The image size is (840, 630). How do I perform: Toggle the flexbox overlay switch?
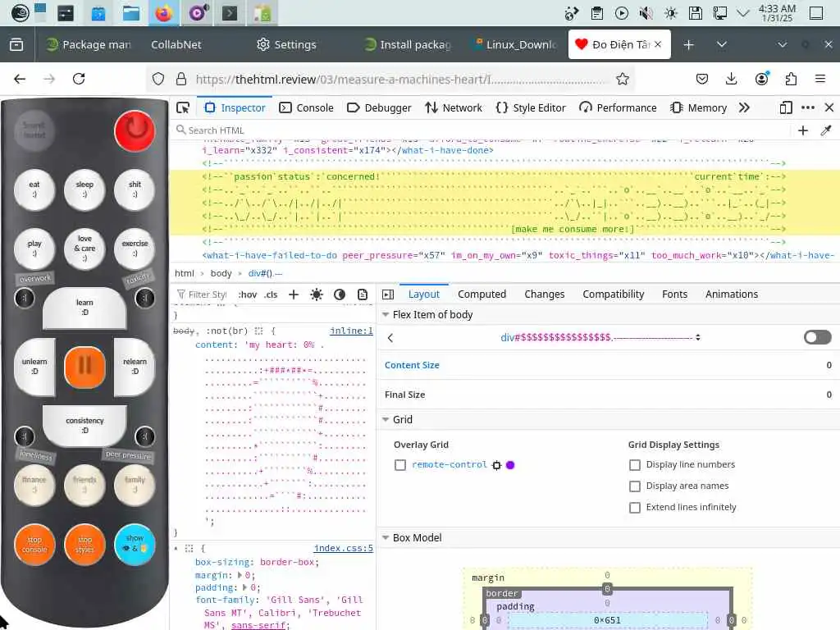(x=818, y=337)
